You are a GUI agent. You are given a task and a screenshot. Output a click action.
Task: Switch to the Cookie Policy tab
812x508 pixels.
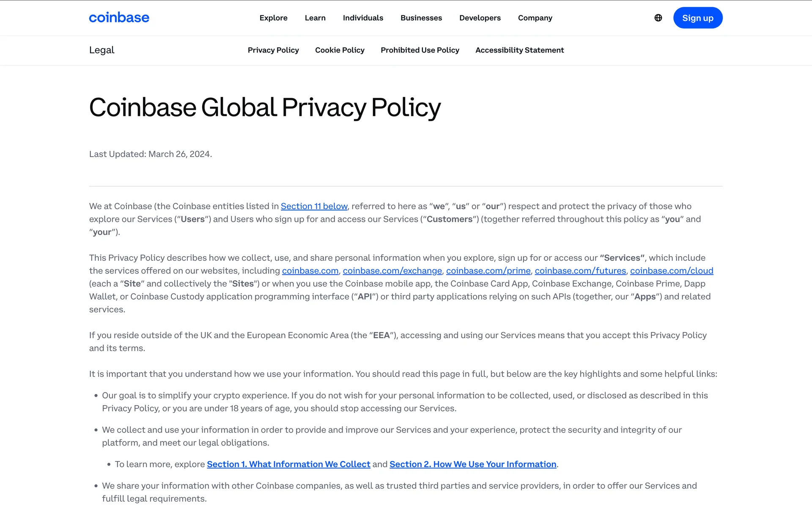pyautogui.click(x=340, y=50)
